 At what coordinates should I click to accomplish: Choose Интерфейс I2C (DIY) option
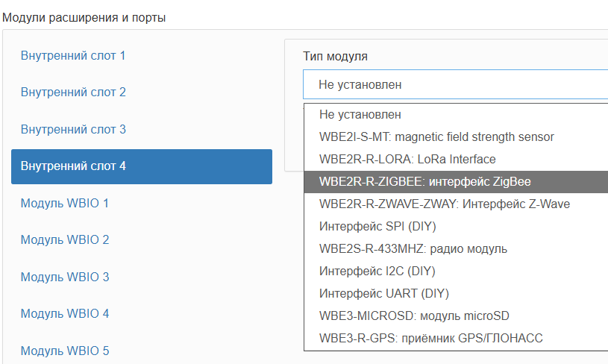[377, 271]
